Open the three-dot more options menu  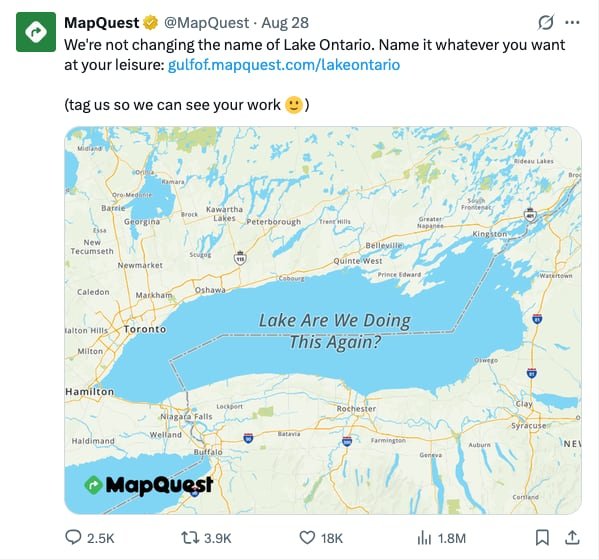572,23
